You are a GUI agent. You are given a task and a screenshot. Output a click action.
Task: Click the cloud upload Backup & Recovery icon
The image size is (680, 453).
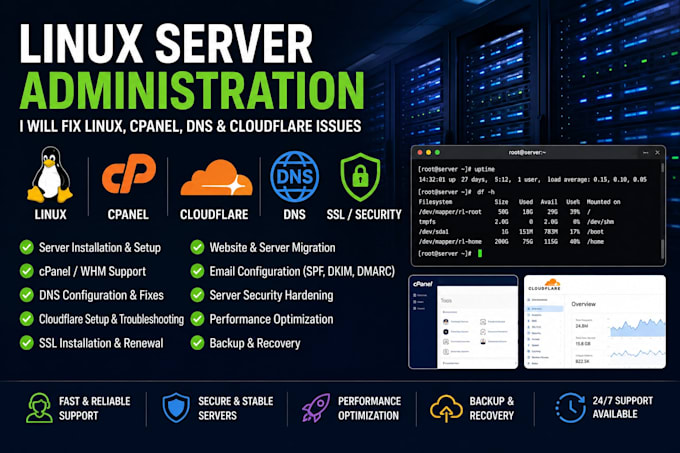[446, 408]
